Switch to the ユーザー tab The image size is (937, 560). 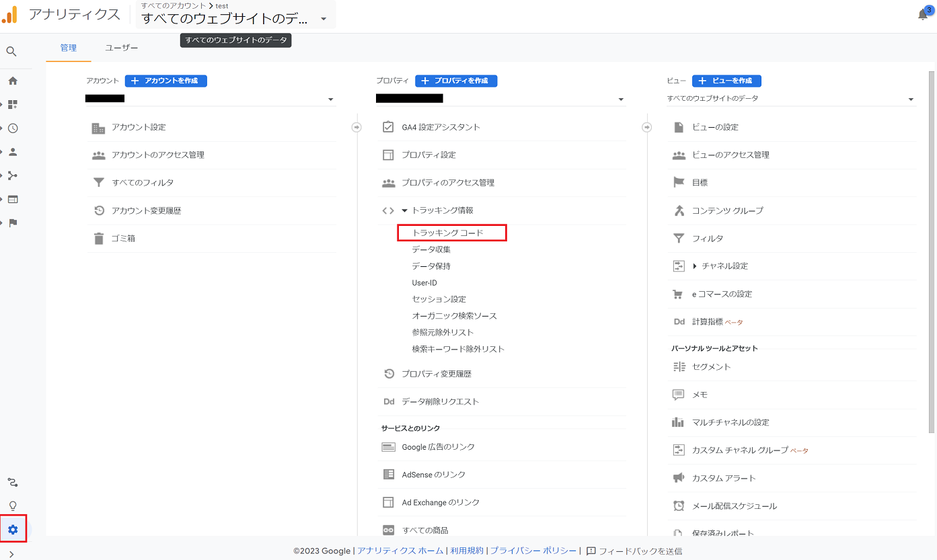pyautogui.click(x=122, y=48)
